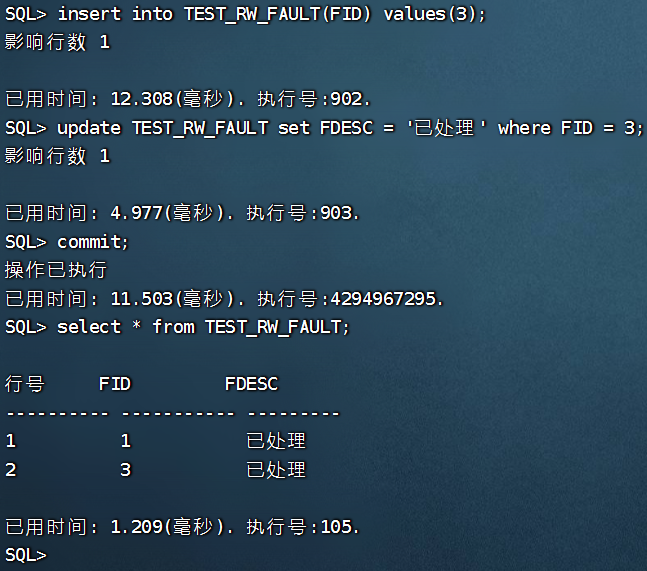Click the insert into TEST_RW_FAULT statement line
This screenshot has height=571, width=647.
click(246, 14)
